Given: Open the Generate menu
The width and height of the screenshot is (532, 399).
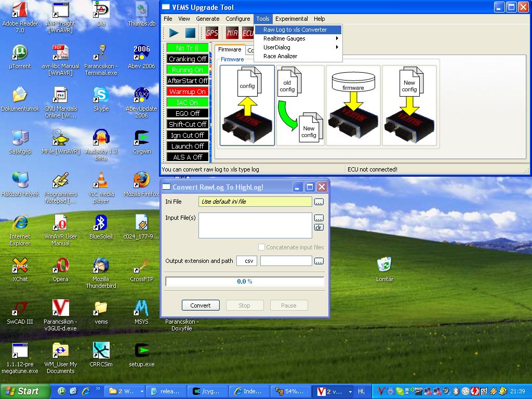Looking at the screenshot, I should 208,19.
